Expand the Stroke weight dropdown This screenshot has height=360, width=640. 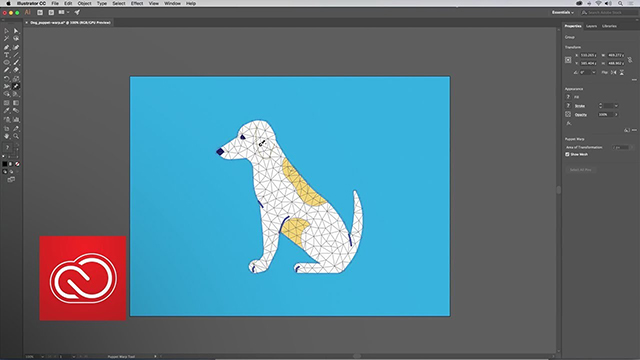[616, 106]
